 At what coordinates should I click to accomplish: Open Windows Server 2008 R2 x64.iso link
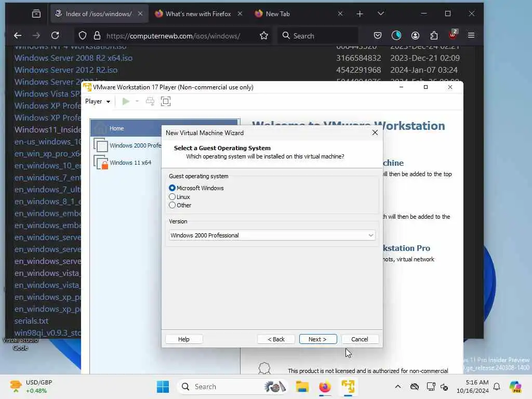(x=74, y=58)
